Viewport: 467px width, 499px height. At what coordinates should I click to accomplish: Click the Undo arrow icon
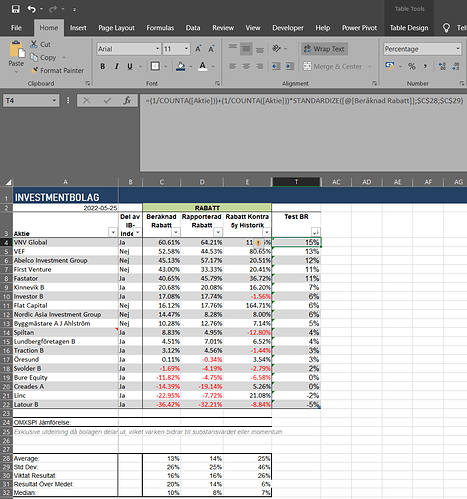click(32, 9)
